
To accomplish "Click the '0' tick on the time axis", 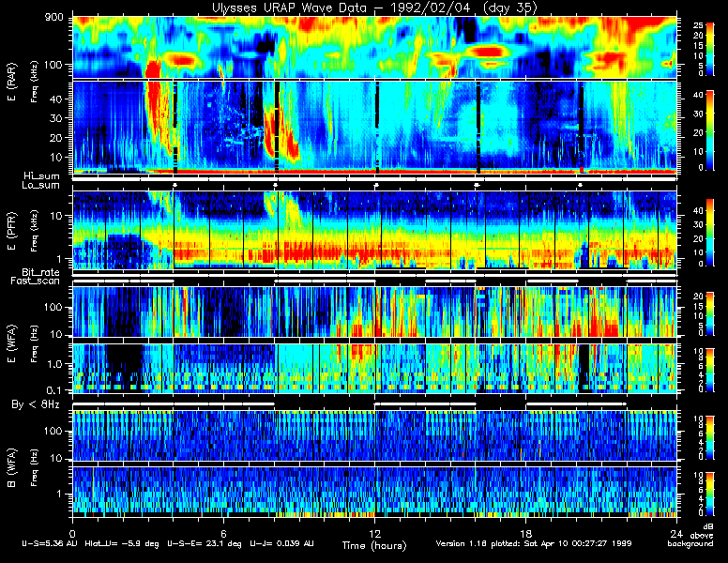I will click(72, 533).
